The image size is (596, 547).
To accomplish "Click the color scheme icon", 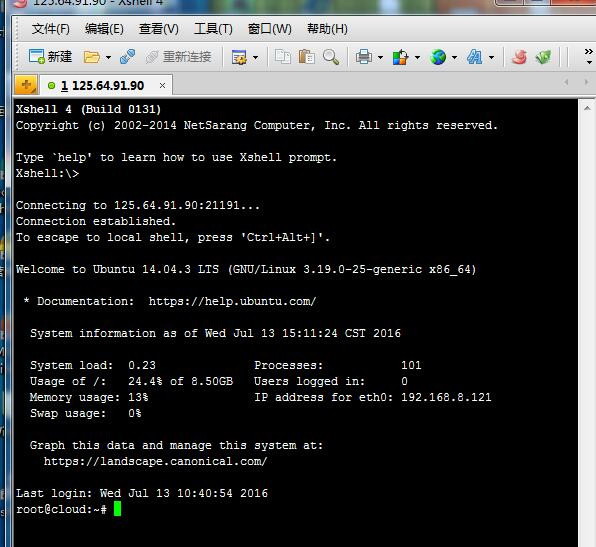I will (x=400, y=57).
